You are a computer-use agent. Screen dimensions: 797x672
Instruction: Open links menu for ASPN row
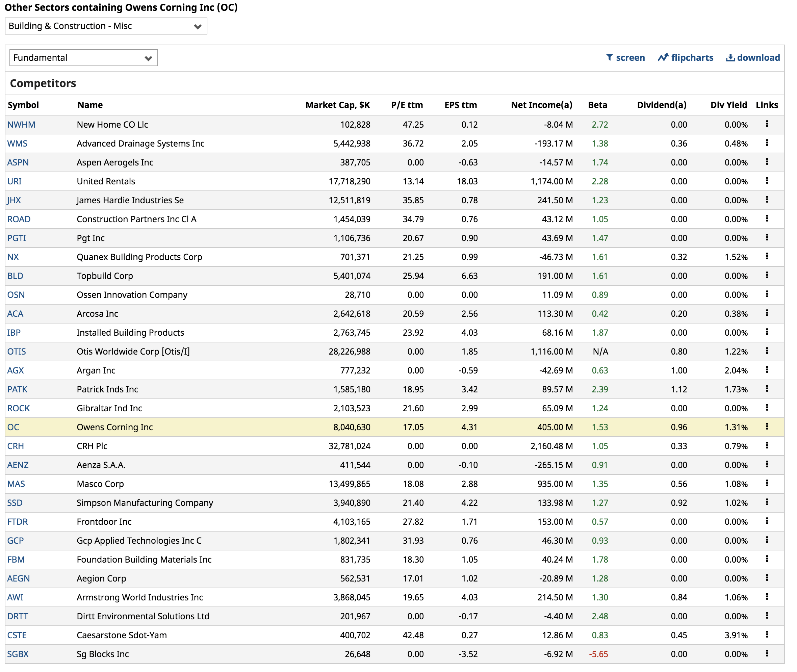(x=767, y=161)
